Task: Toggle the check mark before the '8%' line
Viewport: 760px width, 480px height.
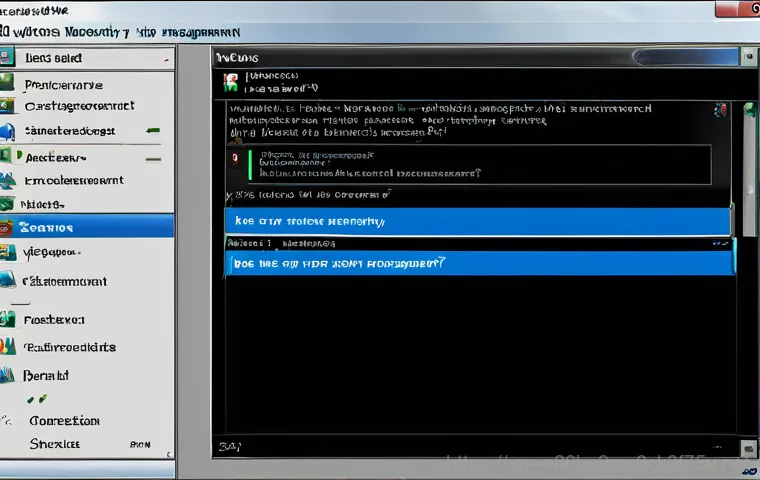Action: coord(228,196)
